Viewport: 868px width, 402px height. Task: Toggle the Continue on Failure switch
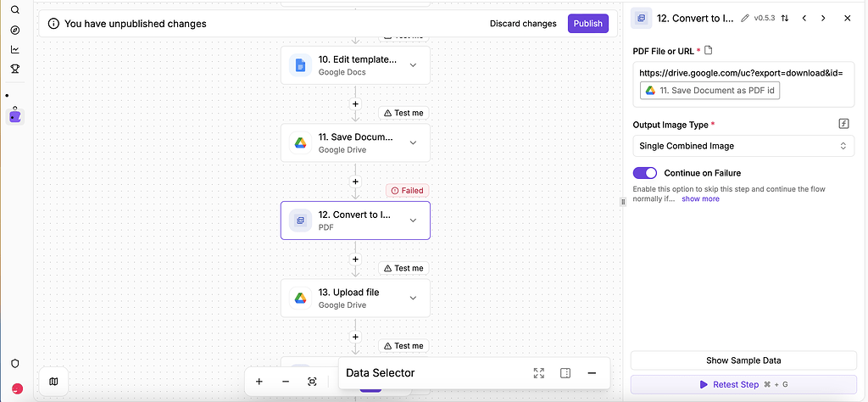[645, 173]
